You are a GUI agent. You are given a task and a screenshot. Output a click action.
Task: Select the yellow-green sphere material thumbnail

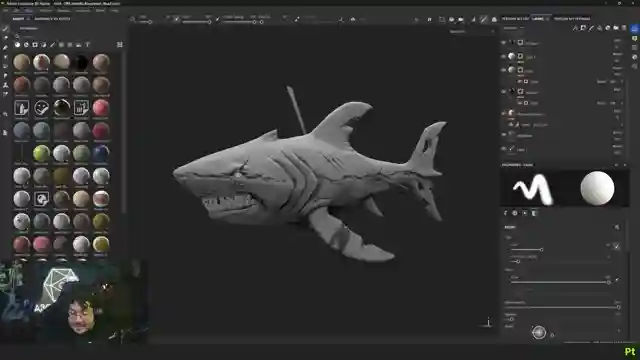(41, 154)
